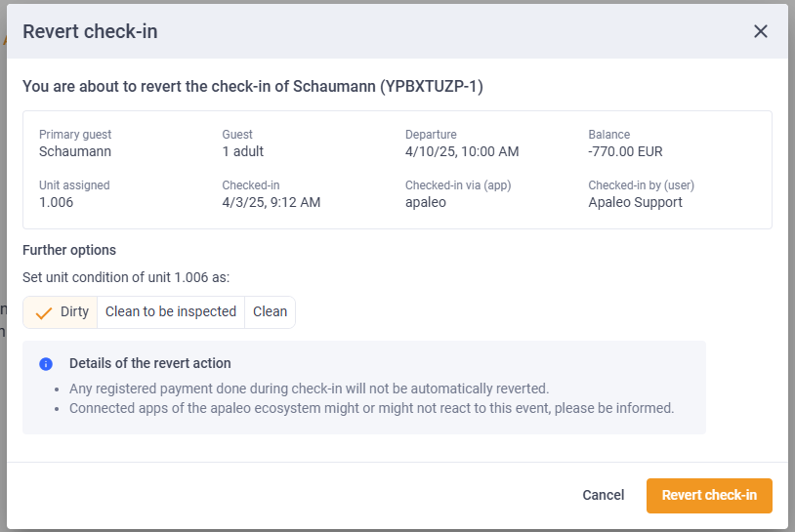Click primary guest name Schaumann
Screen dimensions: 795x532
(x=75, y=151)
